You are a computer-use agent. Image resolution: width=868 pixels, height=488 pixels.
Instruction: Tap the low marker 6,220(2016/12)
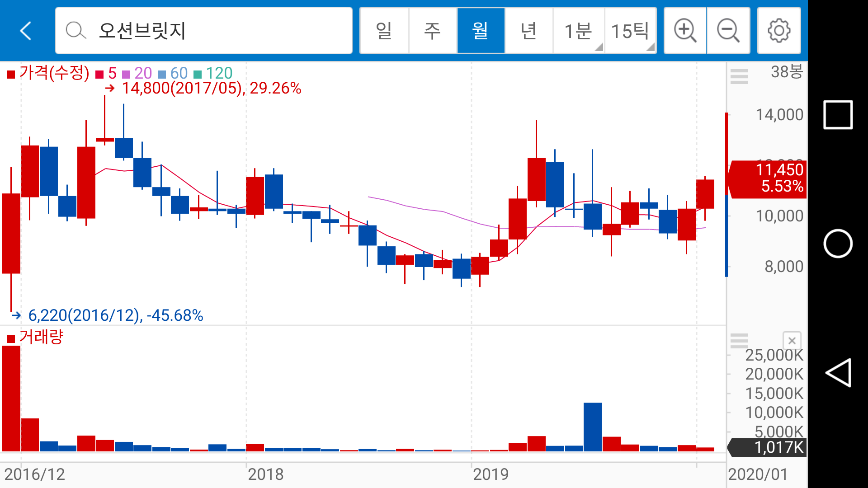pyautogui.click(x=108, y=315)
